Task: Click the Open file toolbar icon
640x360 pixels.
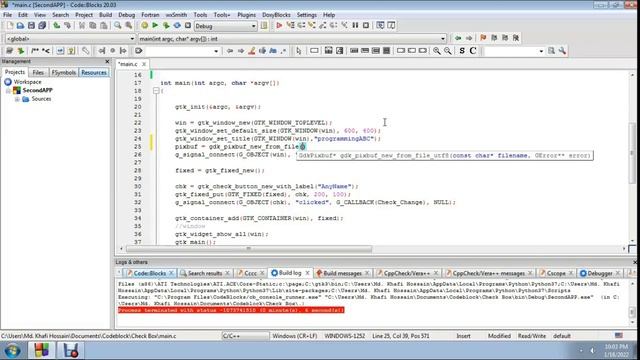Action: [20, 26]
